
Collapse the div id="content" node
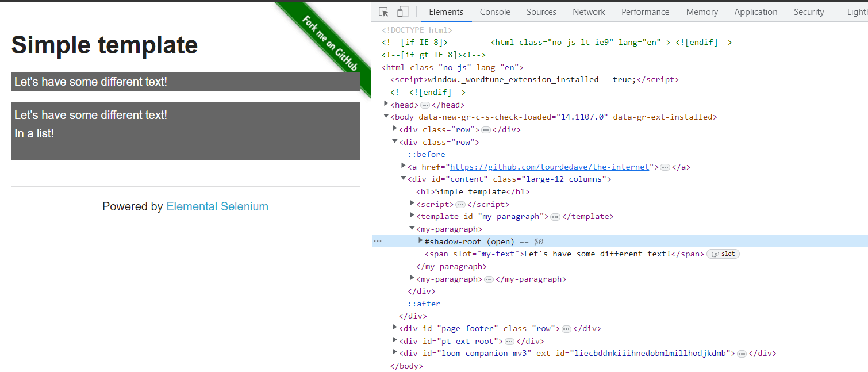click(404, 179)
